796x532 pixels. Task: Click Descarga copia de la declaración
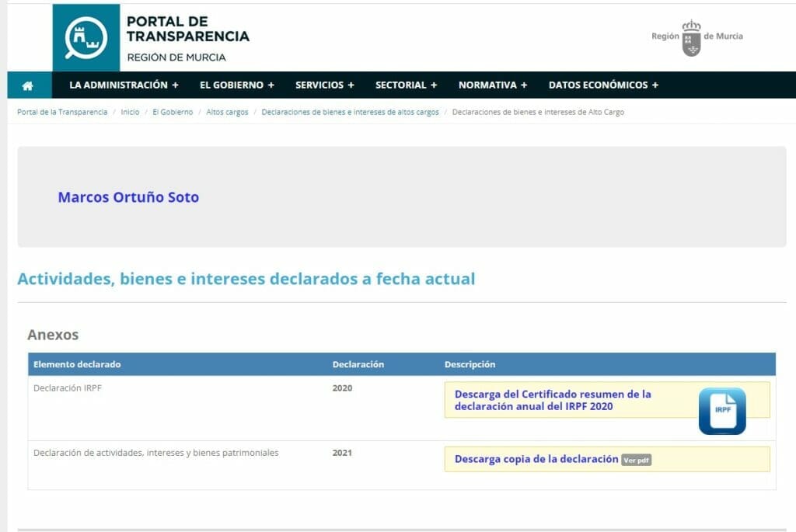pos(533,459)
